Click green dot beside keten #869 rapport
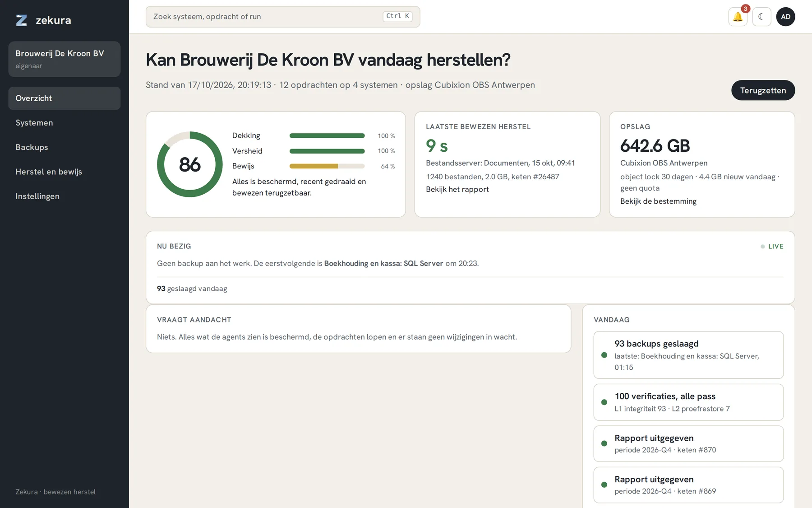 tap(604, 485)
